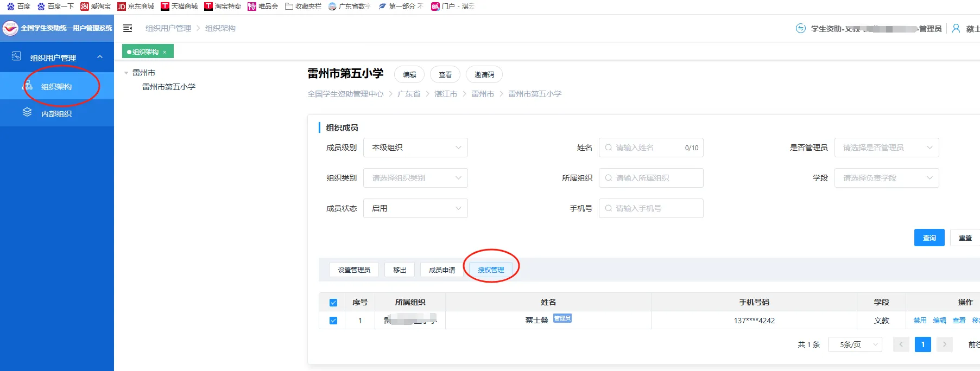The height and width of the screenshot is (371, 980).
Task: Click the sidebar collapse hamburger icon
Action: click(x=128, y=28)
